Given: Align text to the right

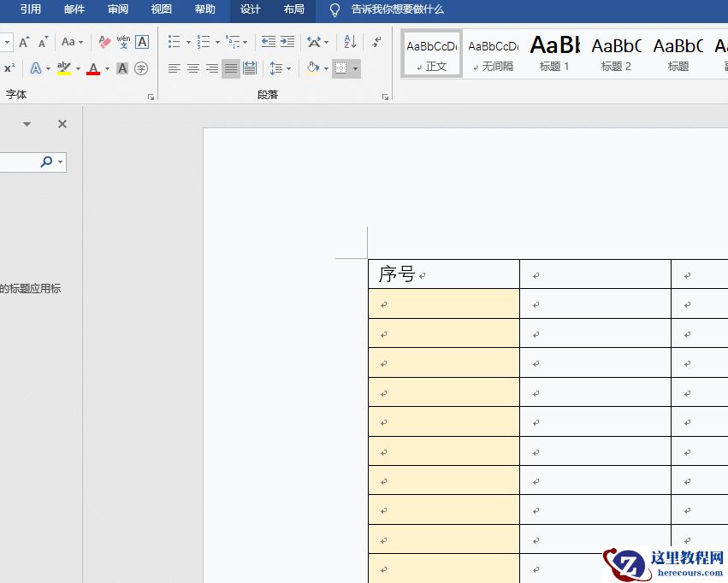Looking at the screenshot, I should (x=212, y=68).
